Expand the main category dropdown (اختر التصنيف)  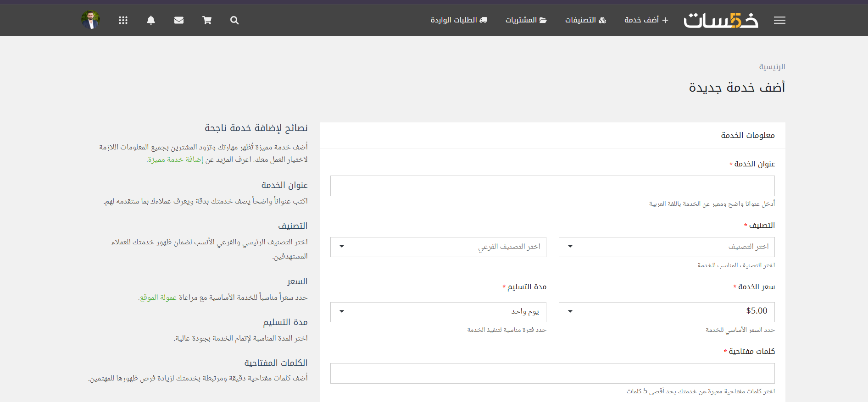pos(666,247)
